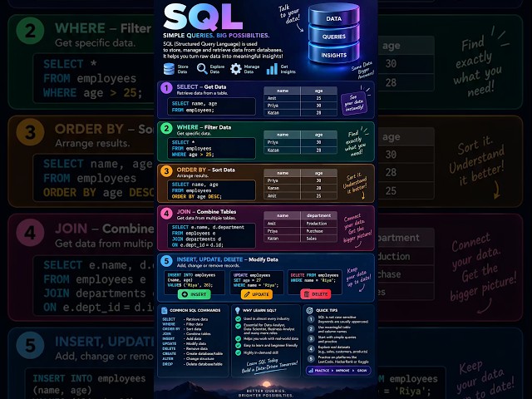Click the pink number 4 circle beside JOIN – Combine Tables in the center
This screenshot has width=532, height=399.
166,213
